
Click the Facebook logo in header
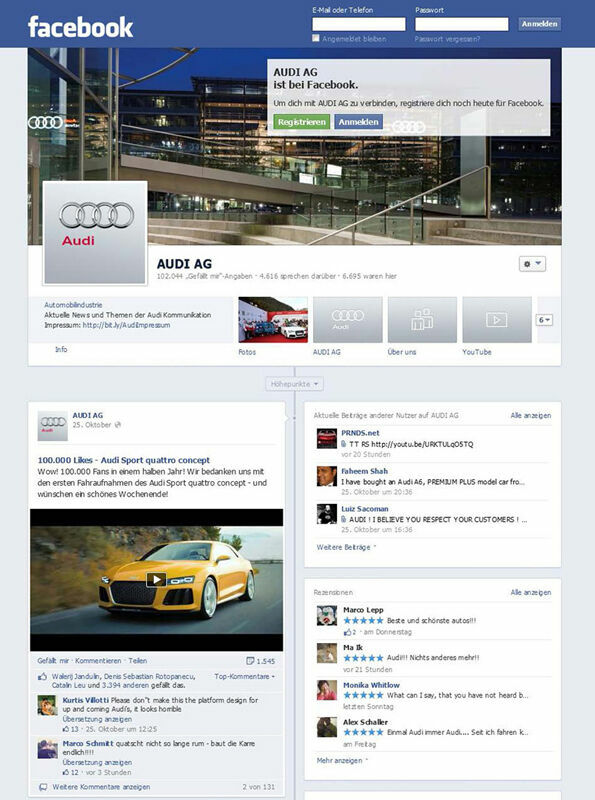click(80, 27)
